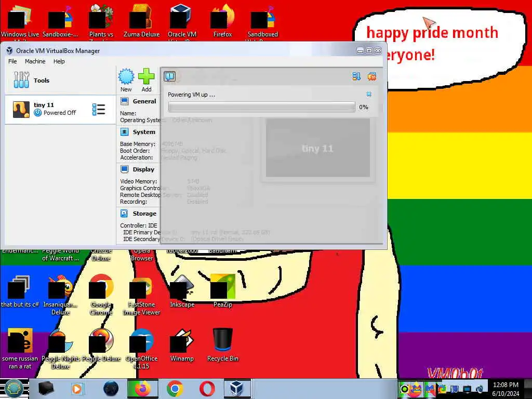Open Peggle Deluxe desktop shortcut
The height and width of the screenshot is (399, 532).
coord(101,344)
